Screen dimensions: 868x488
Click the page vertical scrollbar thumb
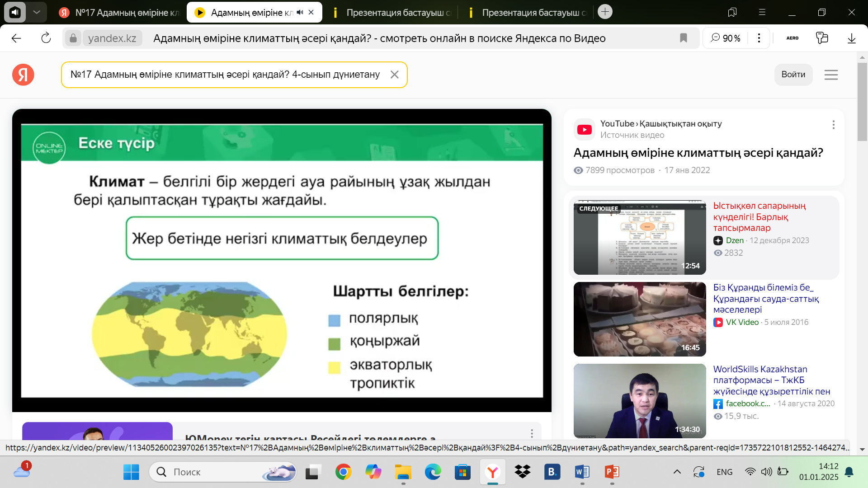click(862, 102)
